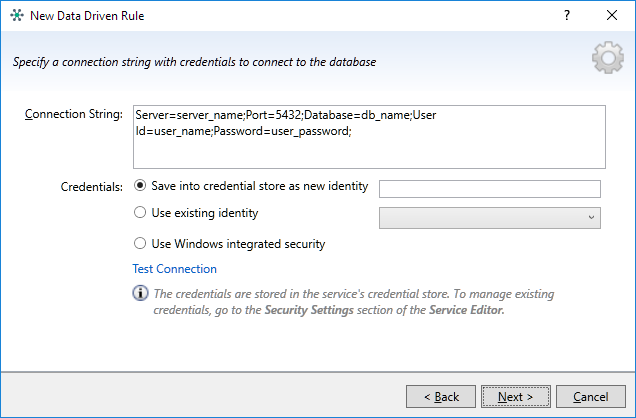Click the gear icon in the header
This screenshot has width=636, height=418.
[608, 61]
